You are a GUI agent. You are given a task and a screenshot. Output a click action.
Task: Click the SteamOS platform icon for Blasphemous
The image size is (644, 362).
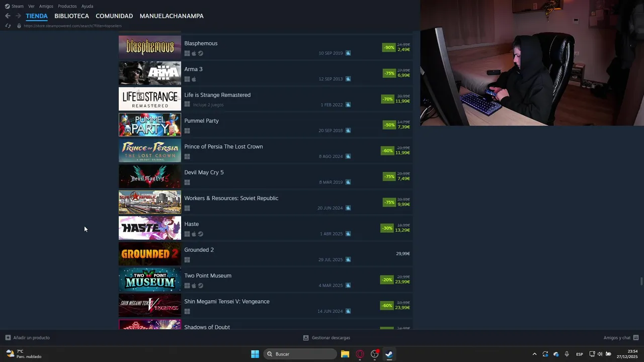[x=200, y=53]
